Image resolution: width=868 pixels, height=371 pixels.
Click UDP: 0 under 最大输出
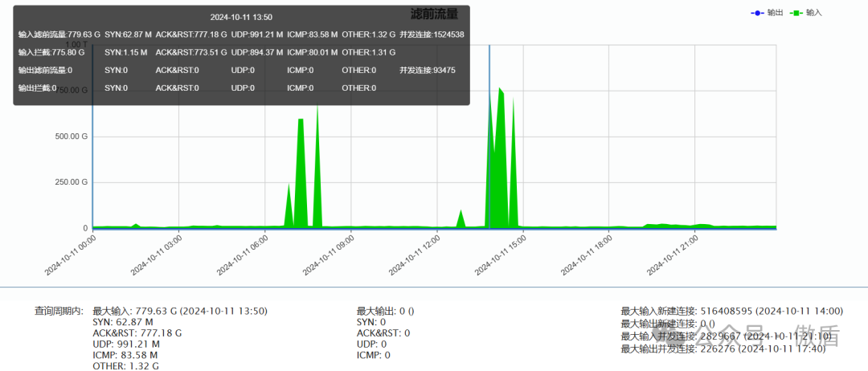(x=371, y=344)
